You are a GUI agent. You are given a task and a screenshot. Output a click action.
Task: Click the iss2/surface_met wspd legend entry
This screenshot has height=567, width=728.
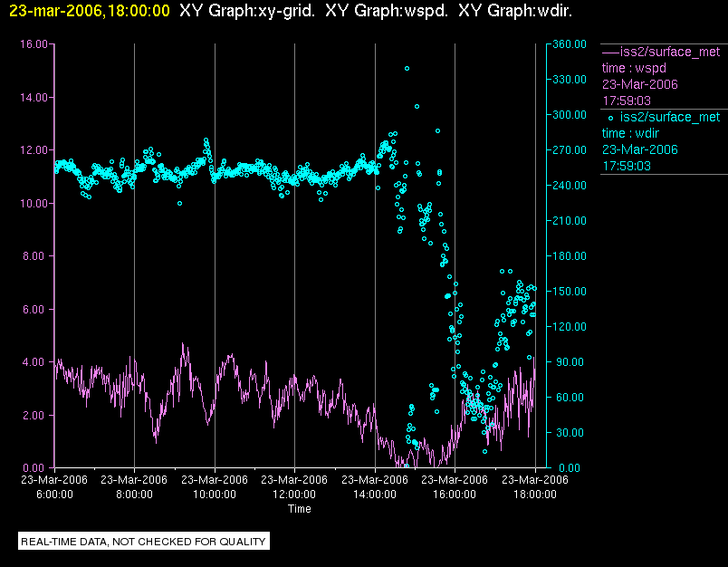coord(661,76)
